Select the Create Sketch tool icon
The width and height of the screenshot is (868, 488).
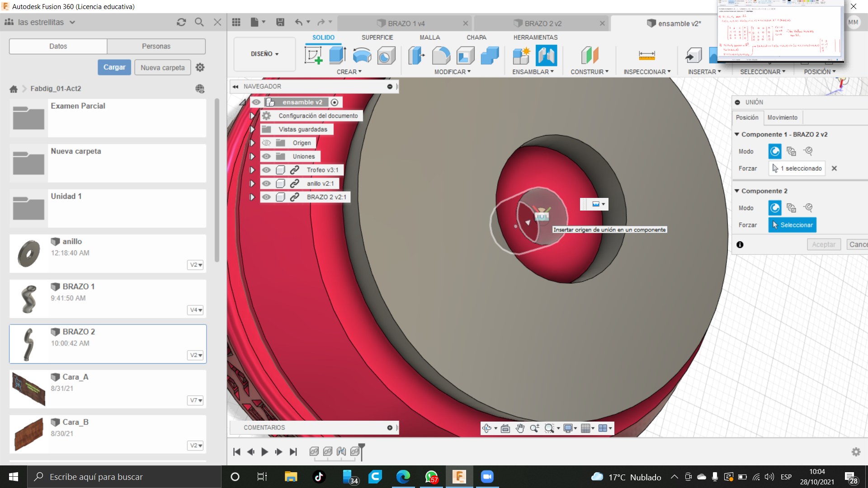(x=313, y=56)
